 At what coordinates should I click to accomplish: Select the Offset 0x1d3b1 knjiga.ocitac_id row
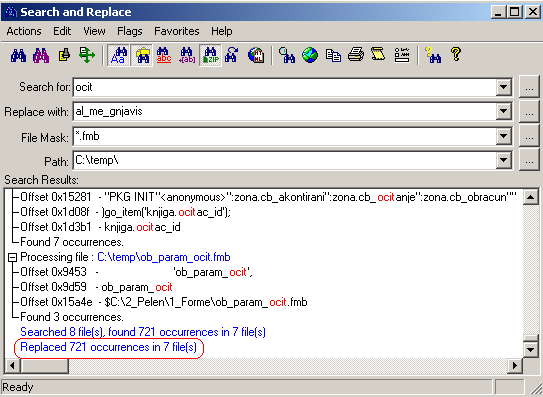point(100,227)
